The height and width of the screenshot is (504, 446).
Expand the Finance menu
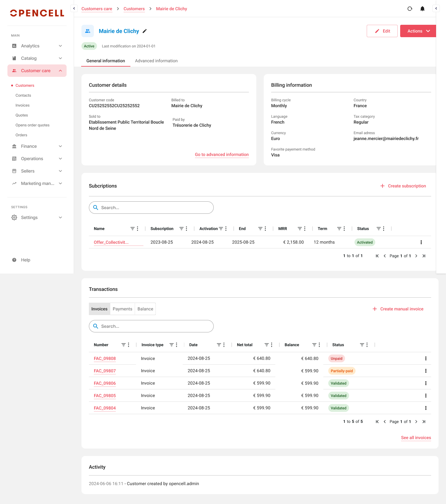click(x=37, y=146)
